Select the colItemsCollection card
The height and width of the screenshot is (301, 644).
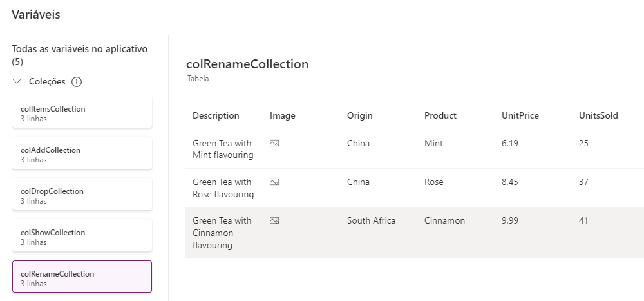point(82,112)
